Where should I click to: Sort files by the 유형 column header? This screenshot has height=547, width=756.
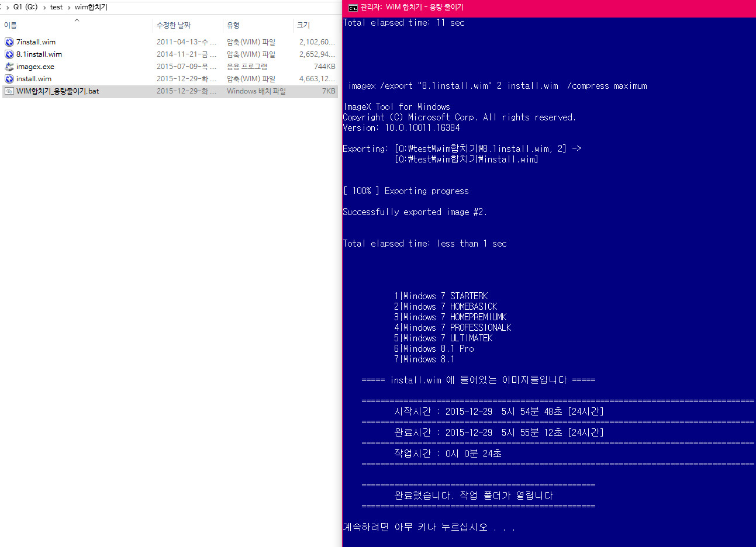(233, 25)
